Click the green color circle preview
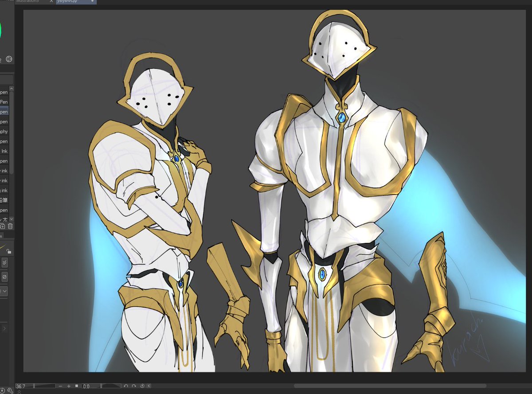The width and height of the screenshot is (532, 394). point(1,30)
